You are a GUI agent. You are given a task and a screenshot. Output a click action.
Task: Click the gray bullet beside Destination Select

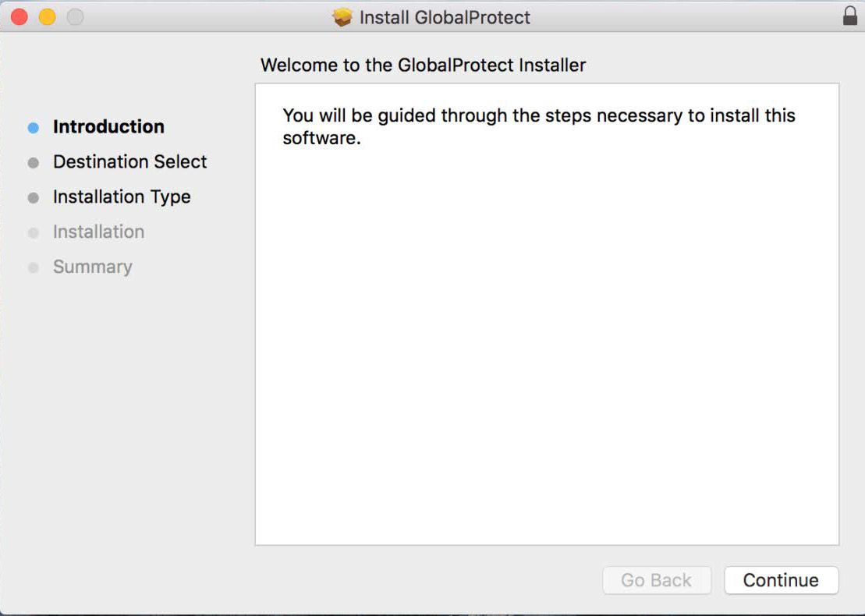click(33, 162)
